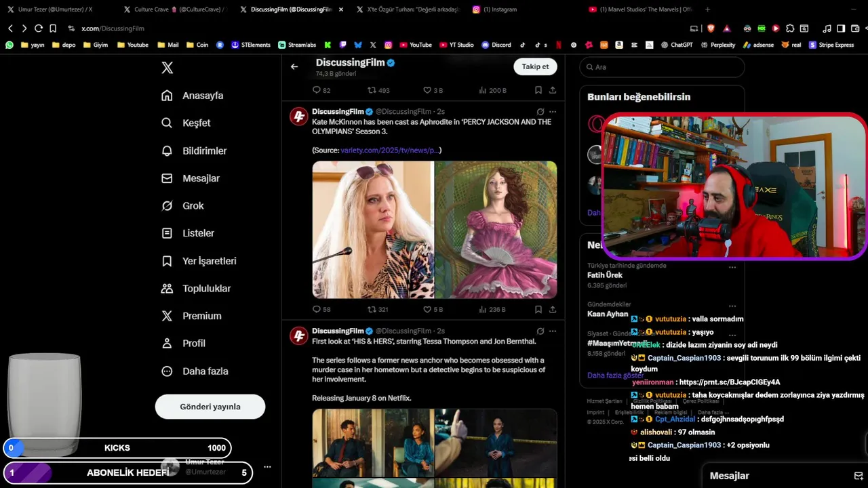Open Yer İşaretleri bookmarks page

(x=199, y=261)
